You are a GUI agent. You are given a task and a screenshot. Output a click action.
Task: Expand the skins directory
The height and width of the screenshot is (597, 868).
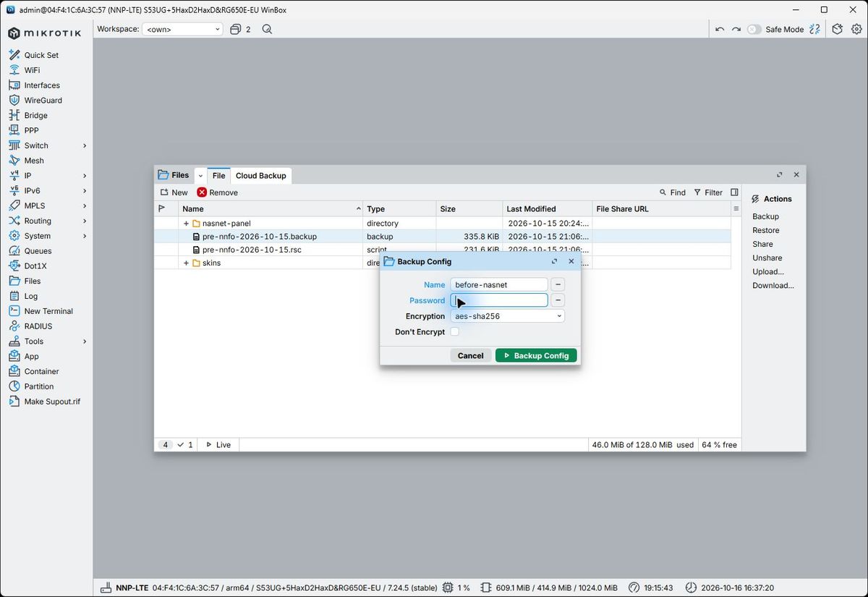186,263
